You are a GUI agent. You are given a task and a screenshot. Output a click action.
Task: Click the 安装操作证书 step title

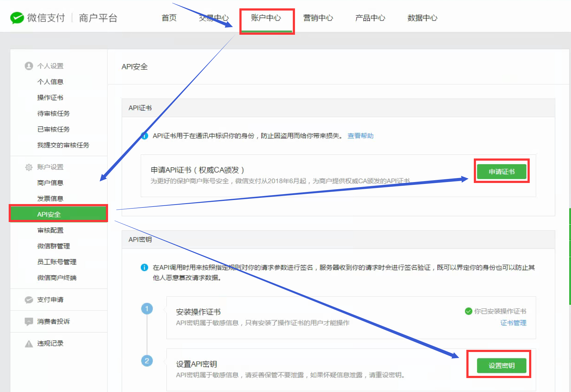[198, 312]
